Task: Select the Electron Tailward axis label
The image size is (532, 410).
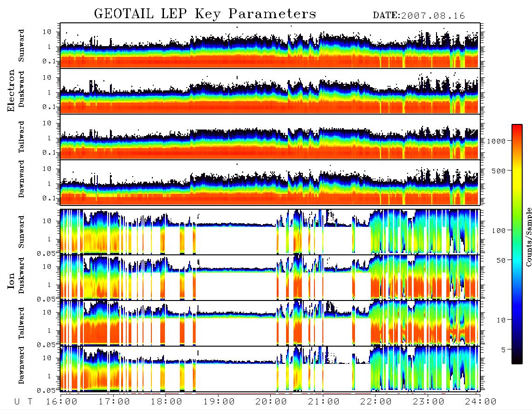Action: (x=21, y=137)
